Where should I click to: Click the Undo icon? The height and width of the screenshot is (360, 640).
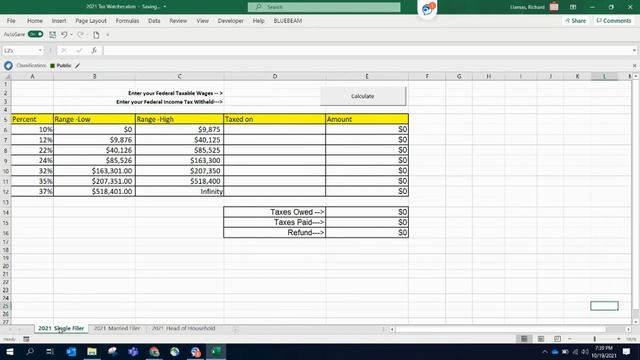pyautogui.click(x=64, y=35)
